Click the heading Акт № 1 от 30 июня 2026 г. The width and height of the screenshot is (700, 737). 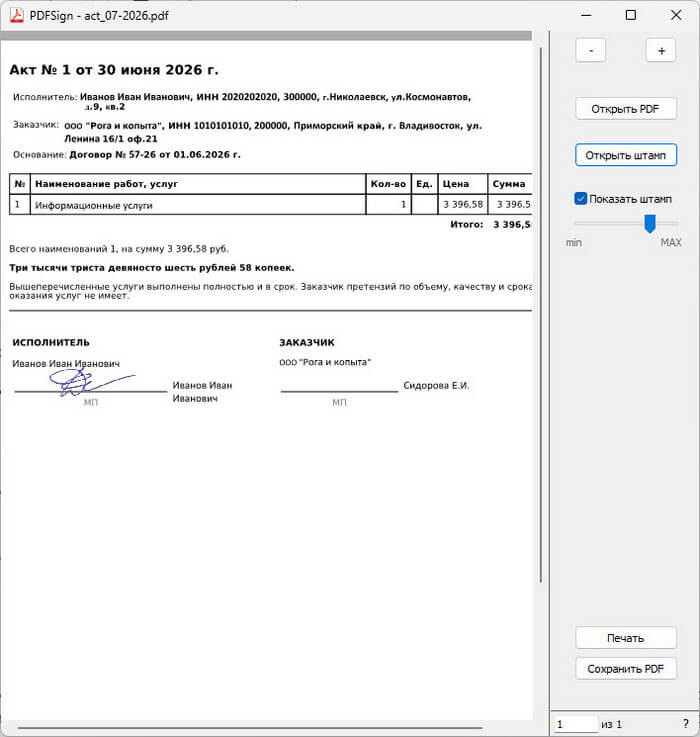tap(114, 70)
